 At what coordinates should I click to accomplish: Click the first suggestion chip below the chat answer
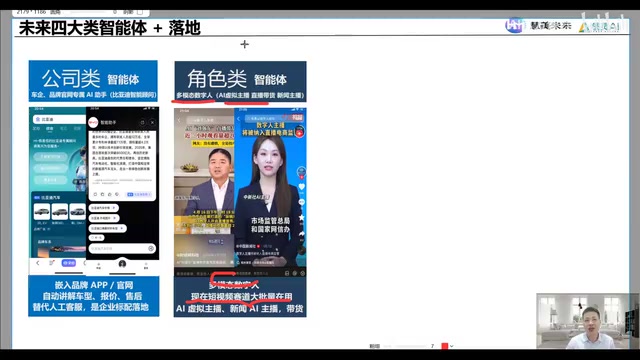[x=104, y=208]
